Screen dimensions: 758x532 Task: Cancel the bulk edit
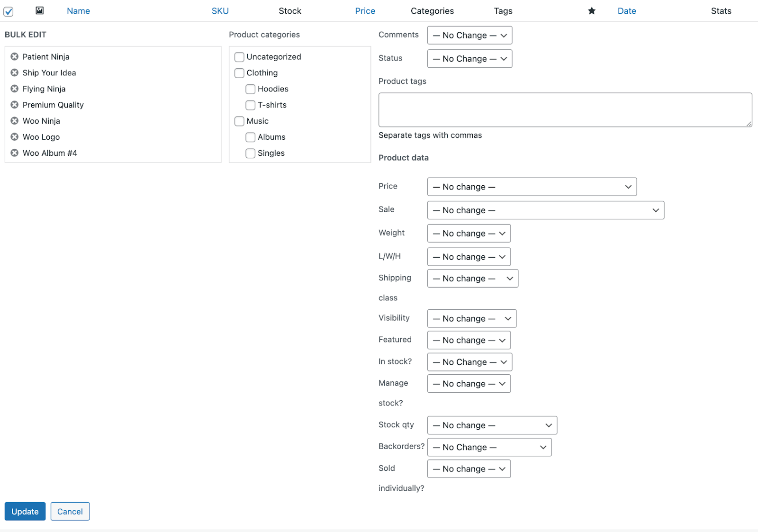(70, 511)
